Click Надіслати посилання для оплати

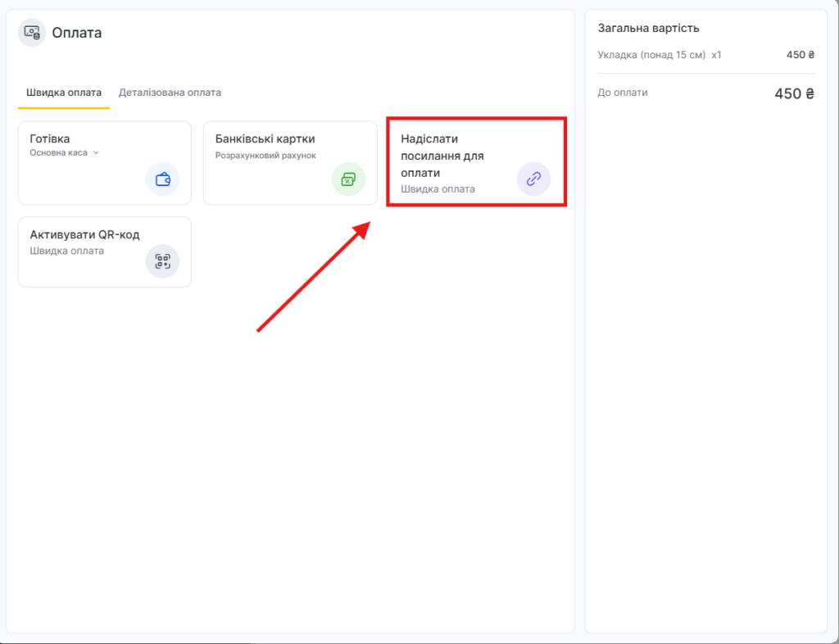click(x=476, y=162)
